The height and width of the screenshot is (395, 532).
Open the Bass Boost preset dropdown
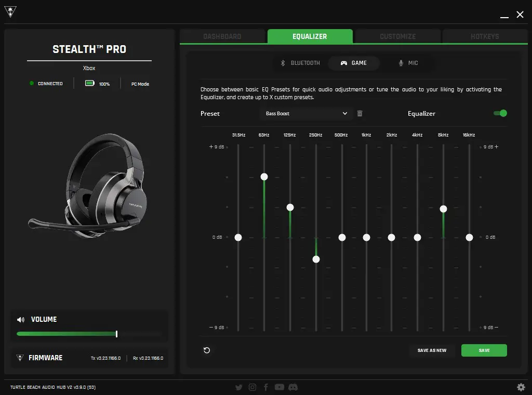306,114
